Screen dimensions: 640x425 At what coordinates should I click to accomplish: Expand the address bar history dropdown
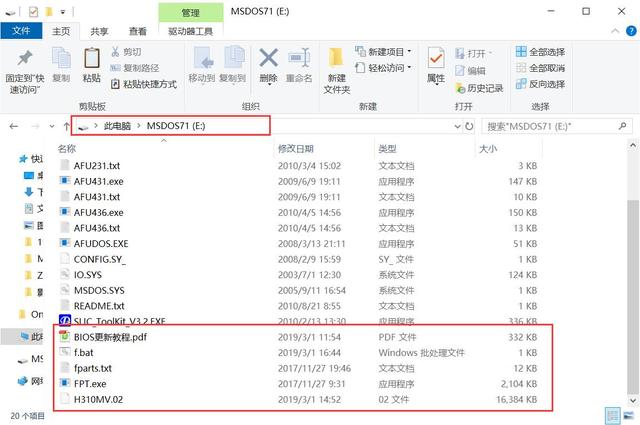[458, 127]
